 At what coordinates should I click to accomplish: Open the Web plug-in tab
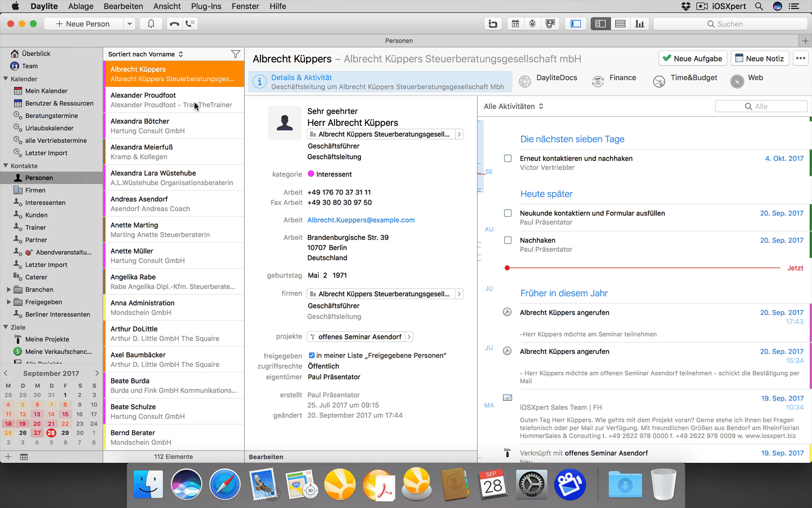[747, 81]
